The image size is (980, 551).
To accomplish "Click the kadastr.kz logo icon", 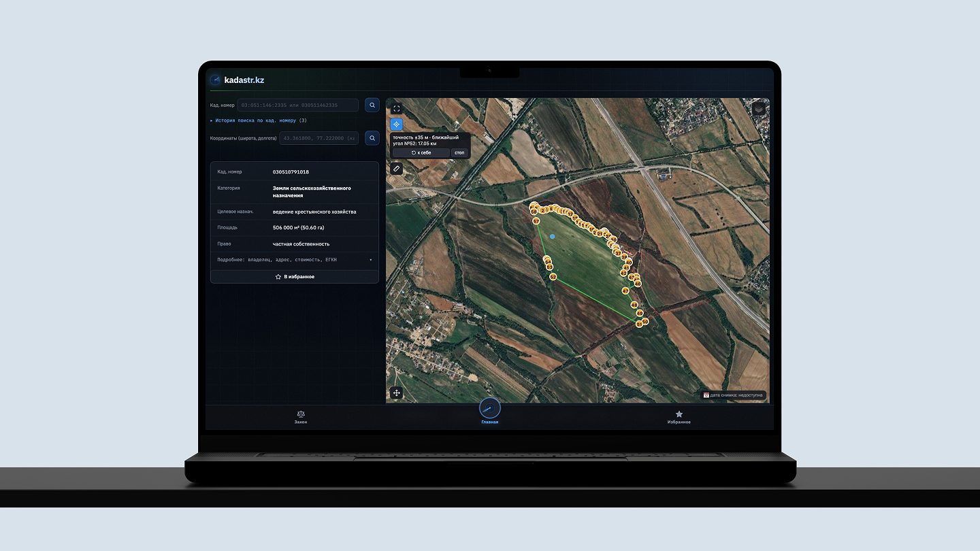I will (216, 80).
